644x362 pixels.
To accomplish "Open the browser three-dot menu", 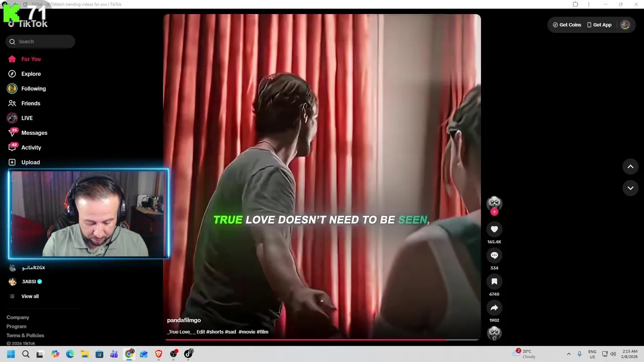I will 589,4.
